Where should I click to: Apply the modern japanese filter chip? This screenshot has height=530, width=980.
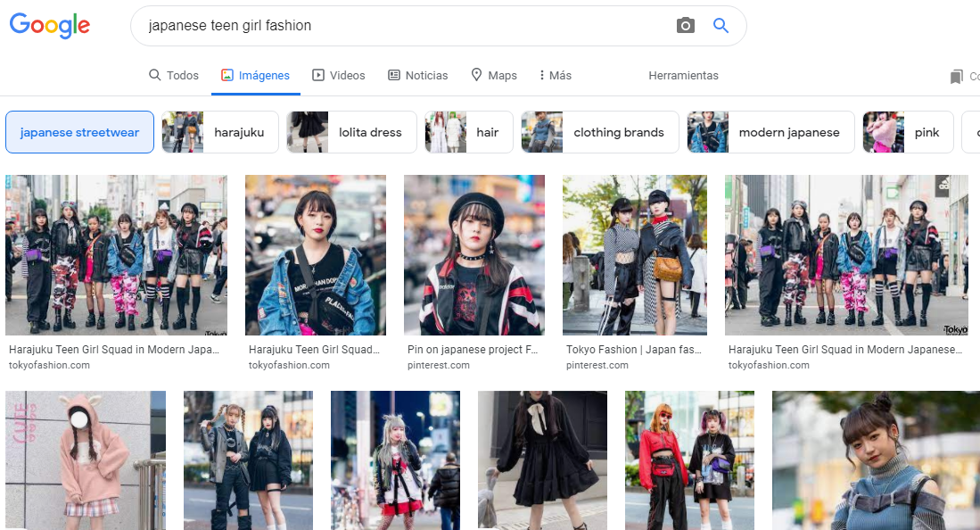pyautogui.click(x=770, y=132)
